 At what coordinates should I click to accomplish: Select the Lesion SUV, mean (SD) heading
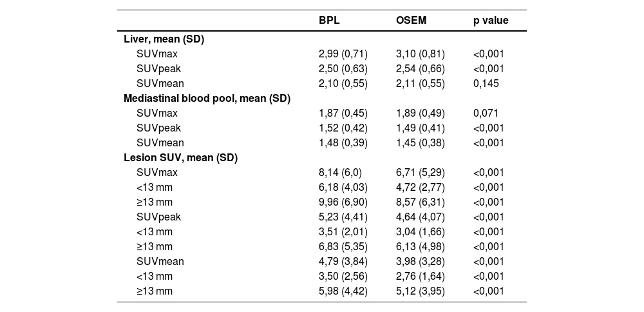coord(180,158)
